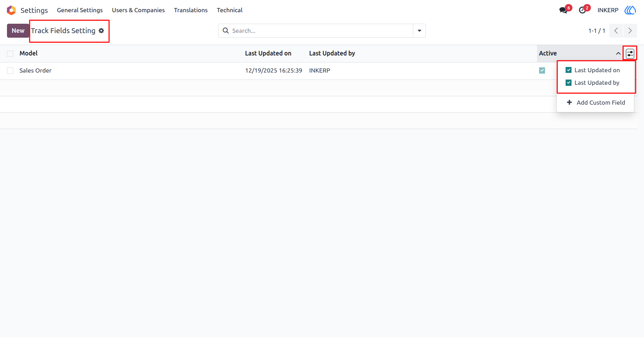The height and width of the screenshot is (337, 644).
Task: Click the New button
Action: tap(18, 31)
